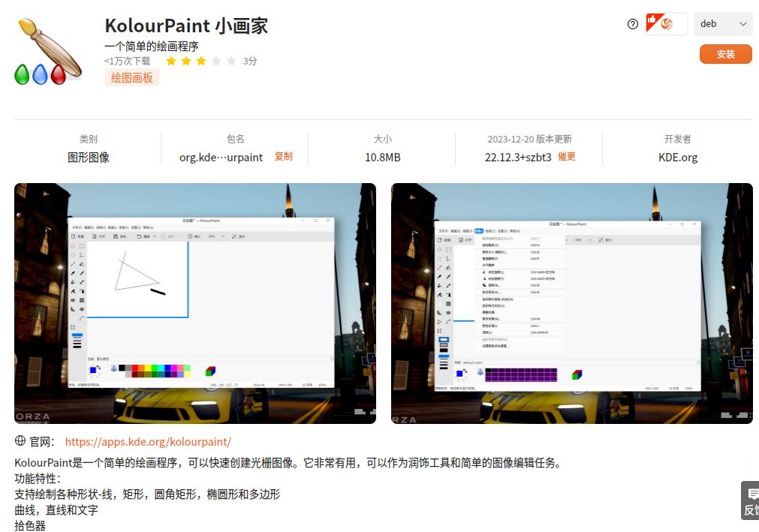This screenshot has width=759, height=532.
Task: Click the 2023-12-20 版本更新 label
Action: [529, 140]
